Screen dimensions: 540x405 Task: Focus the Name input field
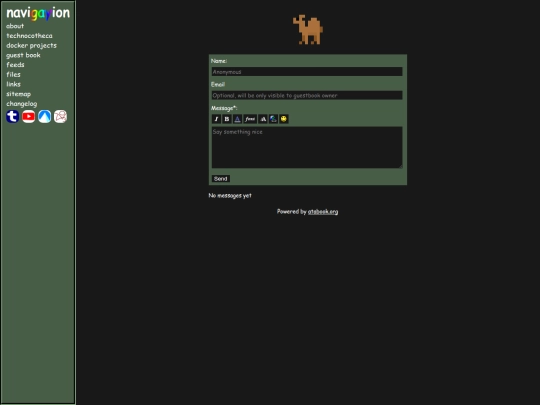[307, 72]
